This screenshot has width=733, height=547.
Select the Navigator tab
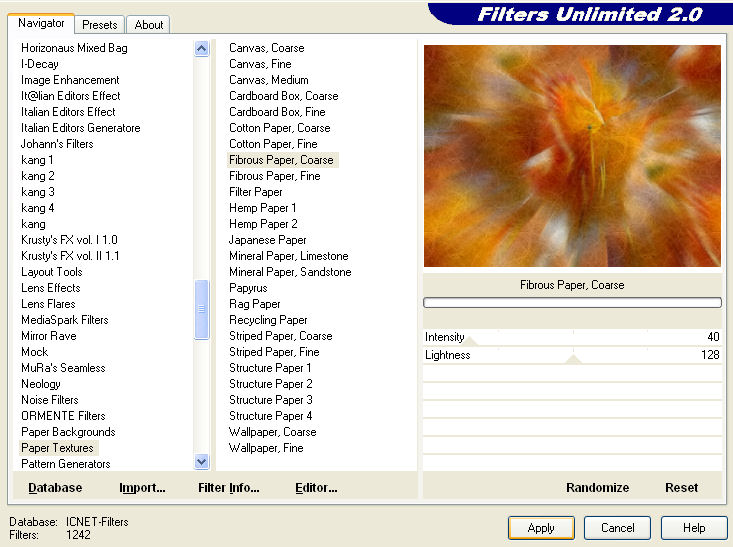[x=41, y=23]
